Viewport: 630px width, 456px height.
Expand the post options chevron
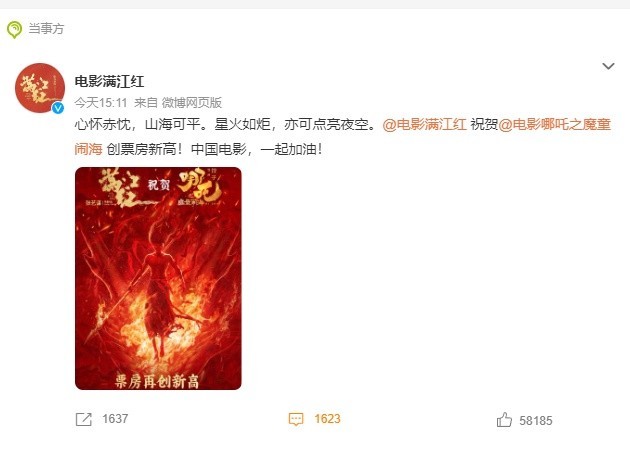(608, 66)
